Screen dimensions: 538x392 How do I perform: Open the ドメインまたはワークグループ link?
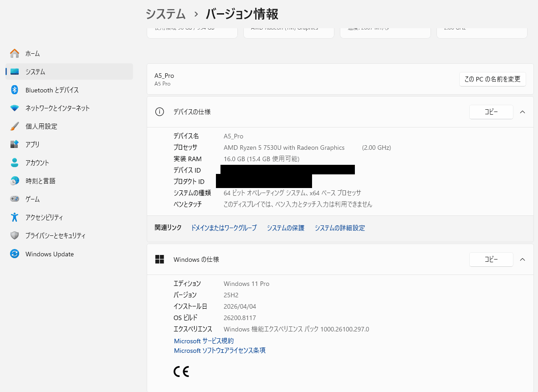224,228
